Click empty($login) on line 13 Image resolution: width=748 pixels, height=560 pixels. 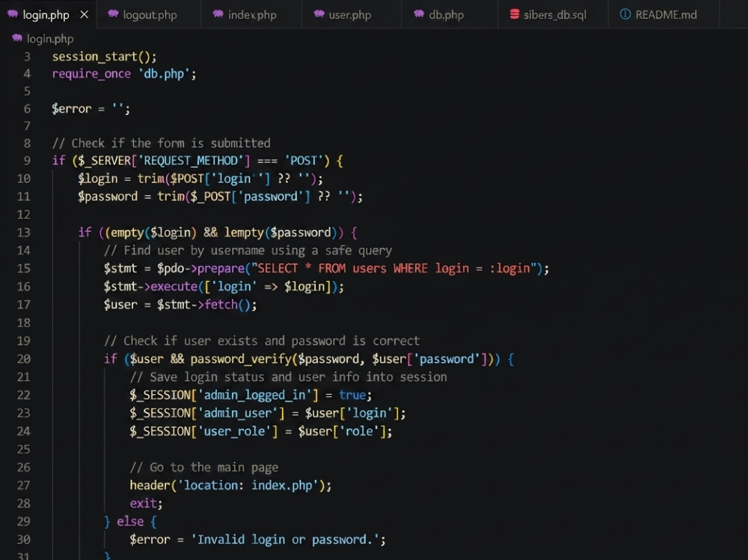click(x=153, y=233)
